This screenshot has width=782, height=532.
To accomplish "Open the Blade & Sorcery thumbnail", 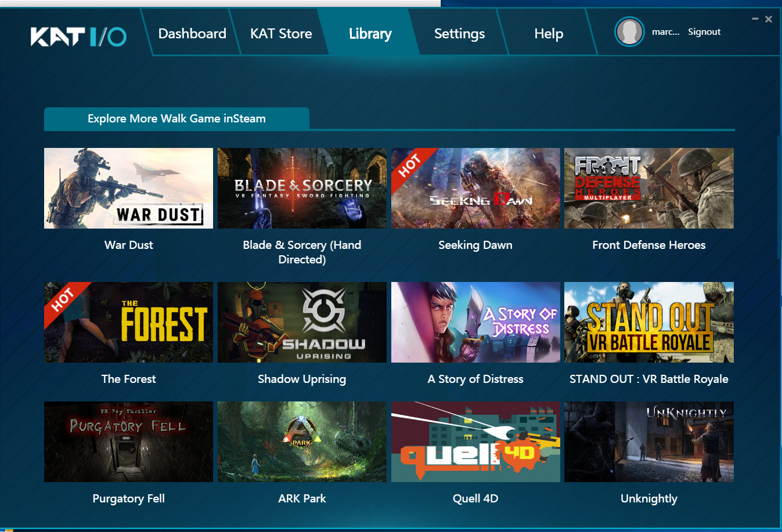I will coord(302,188).
